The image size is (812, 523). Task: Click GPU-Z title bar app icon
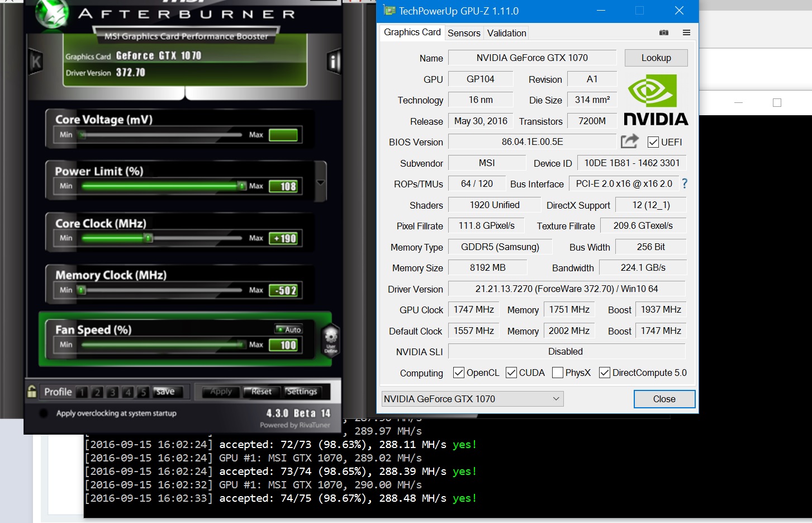[x=389, y=11]
